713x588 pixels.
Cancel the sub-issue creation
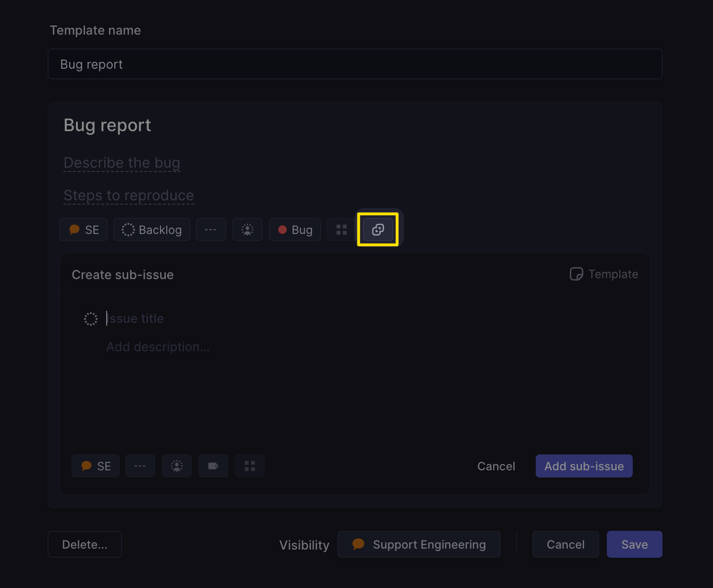coord(496,466)
